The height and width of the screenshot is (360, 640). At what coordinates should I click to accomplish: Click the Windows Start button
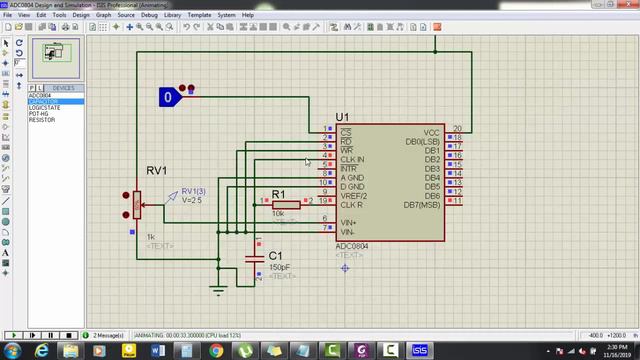click(x=13, y=351)
